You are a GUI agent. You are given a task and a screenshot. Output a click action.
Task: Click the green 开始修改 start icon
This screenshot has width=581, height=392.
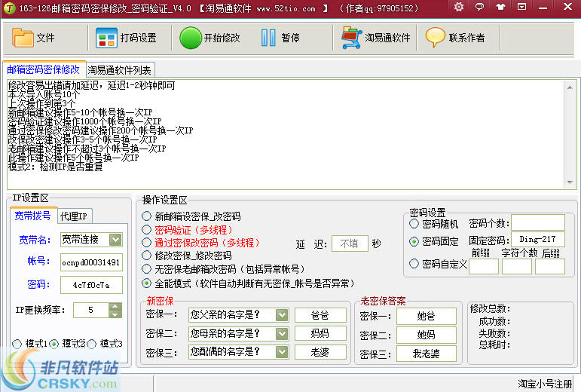(x=190, y=38)
